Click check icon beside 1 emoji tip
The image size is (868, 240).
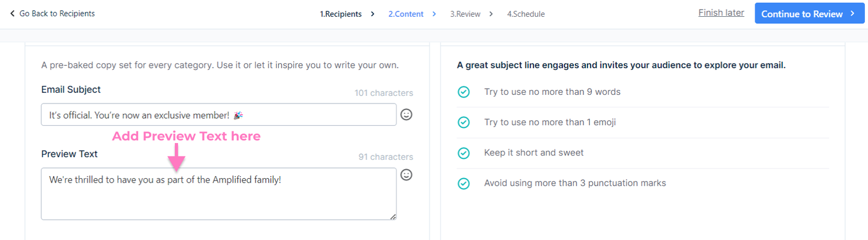[463, 122]
